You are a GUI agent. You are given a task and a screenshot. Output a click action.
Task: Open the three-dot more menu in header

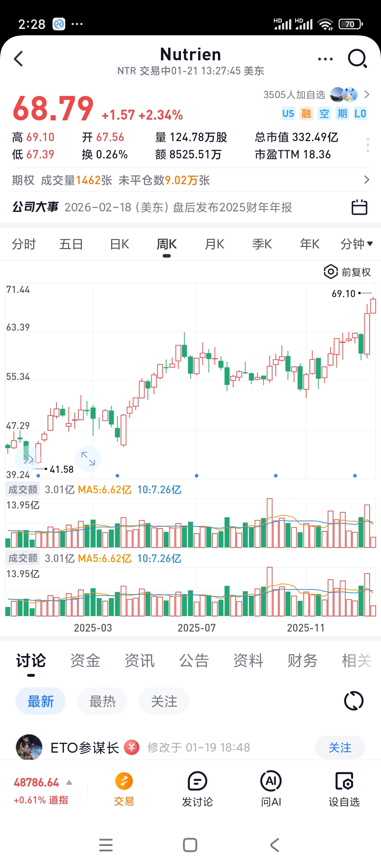click(325, 59)
